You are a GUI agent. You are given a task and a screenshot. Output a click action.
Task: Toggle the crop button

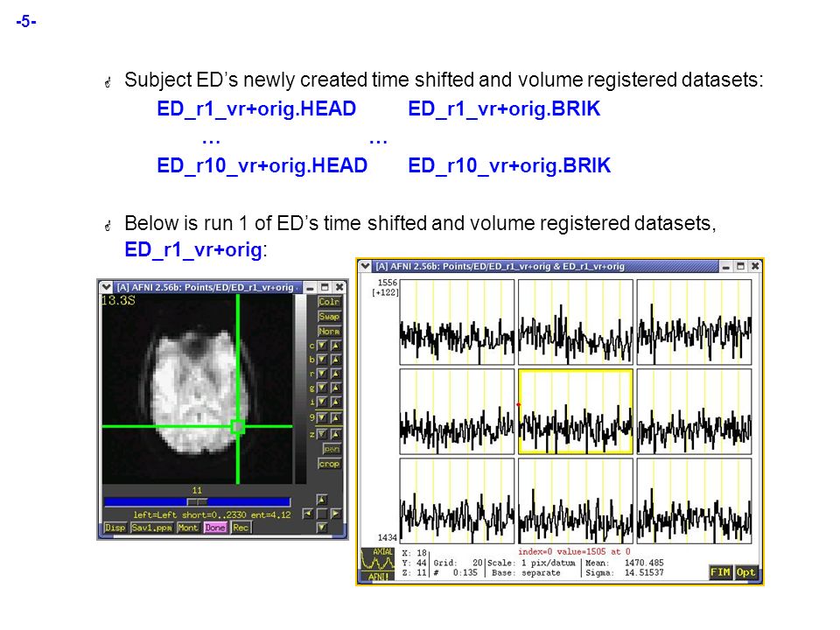pyautogui.click(x=329, y=464)
